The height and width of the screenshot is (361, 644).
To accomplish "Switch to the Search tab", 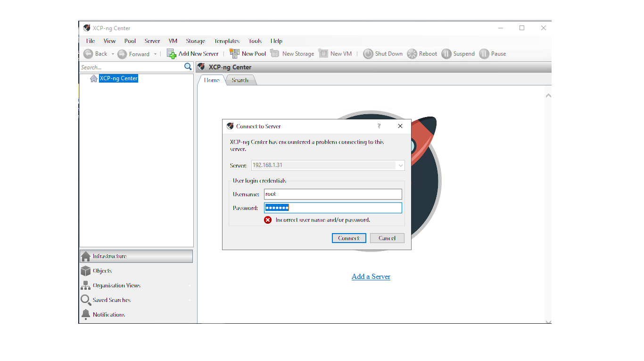I will coord(240,80).
